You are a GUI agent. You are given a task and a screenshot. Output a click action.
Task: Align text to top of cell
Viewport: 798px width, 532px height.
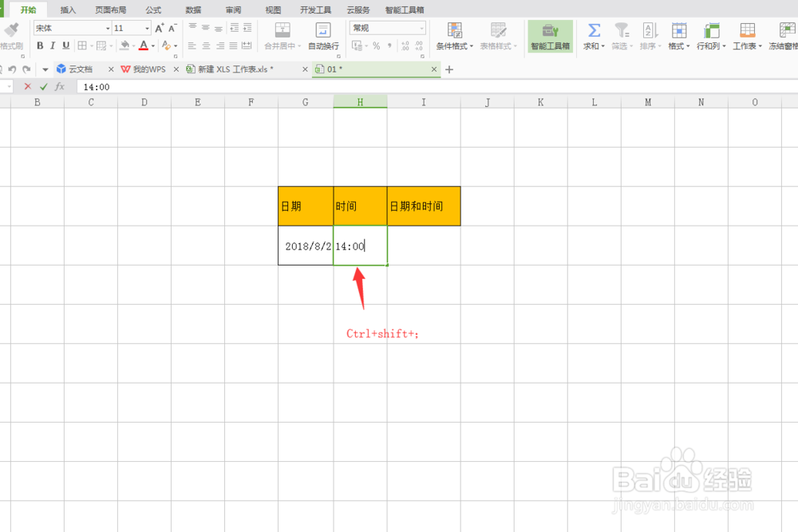[192, 27]
